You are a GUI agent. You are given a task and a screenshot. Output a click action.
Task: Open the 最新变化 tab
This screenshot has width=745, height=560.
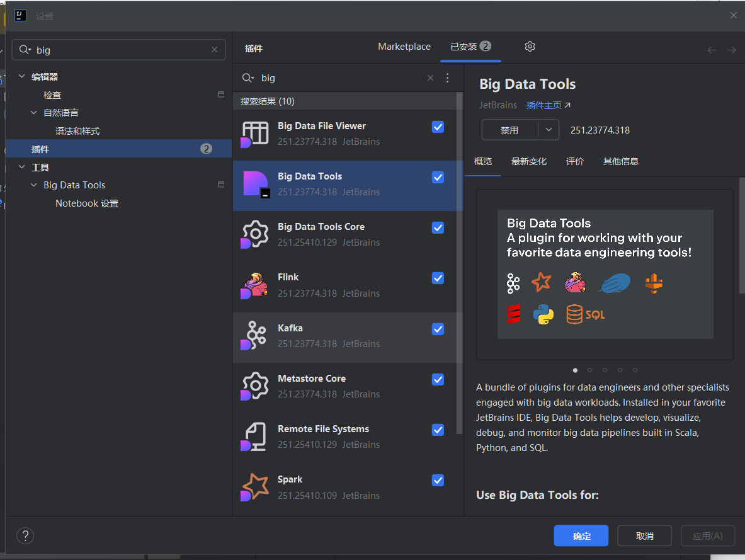click(529, 162)
